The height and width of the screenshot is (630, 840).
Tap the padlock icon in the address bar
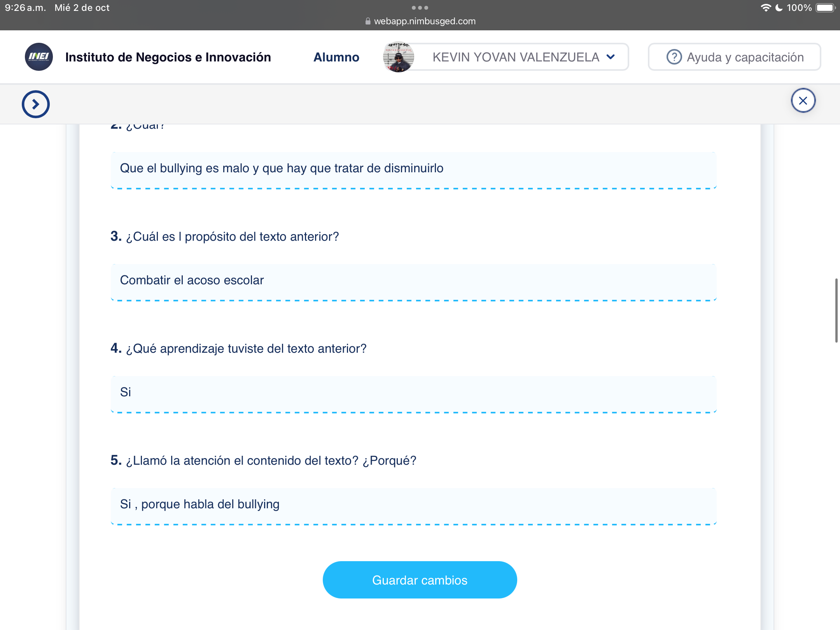[x=368, y=21]
